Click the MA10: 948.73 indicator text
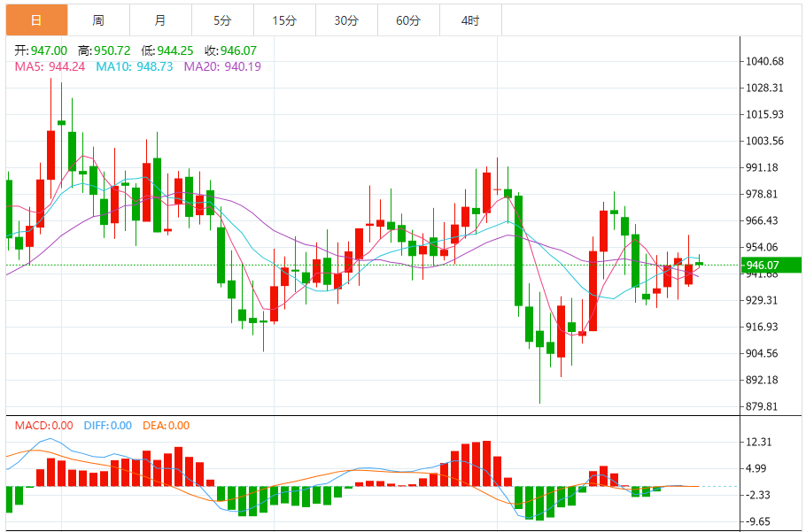 [134, 66]
